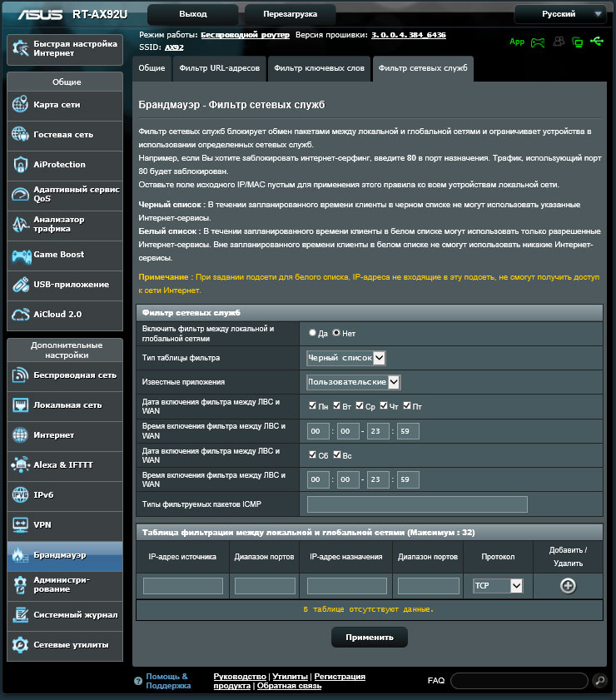Click the Карта сети globe icon

tap(20, 104)
